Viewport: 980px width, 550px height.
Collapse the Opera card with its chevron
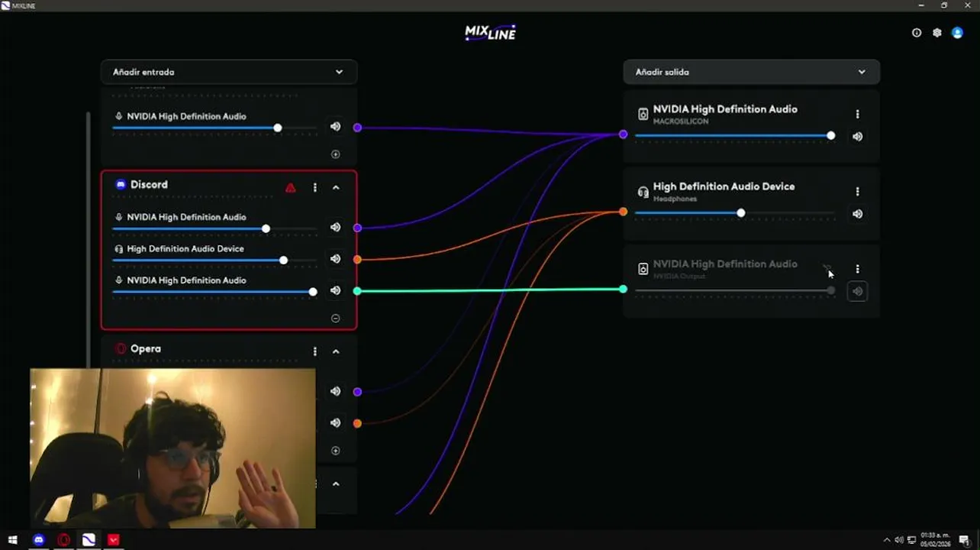click(x=336, y=351)
